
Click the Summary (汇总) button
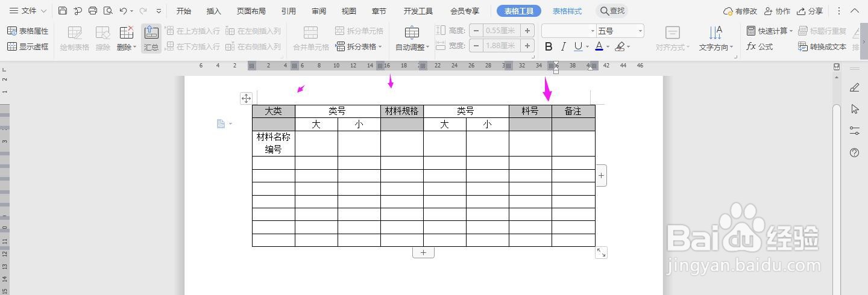click(151, 39)
